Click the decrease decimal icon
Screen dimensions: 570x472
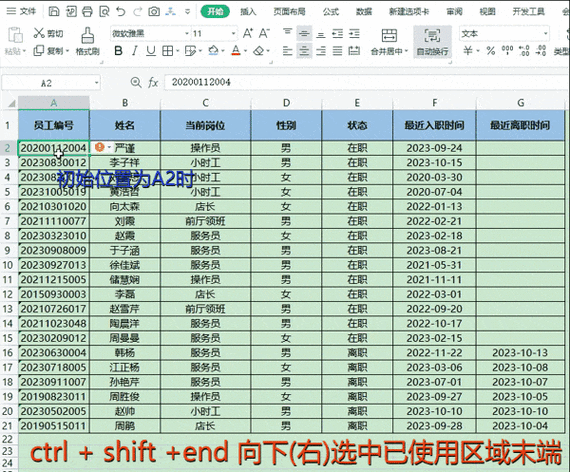[541, 51]
